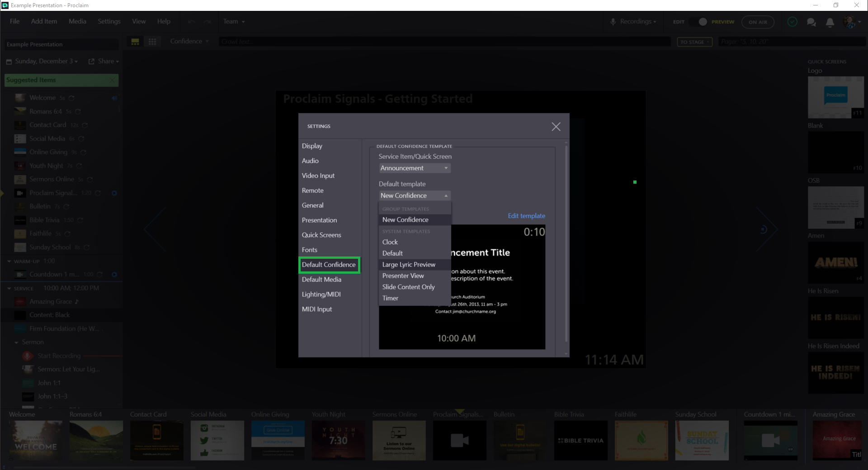Click the Edit template link
The width and height of the screenshot is (868, 470).
526,216
